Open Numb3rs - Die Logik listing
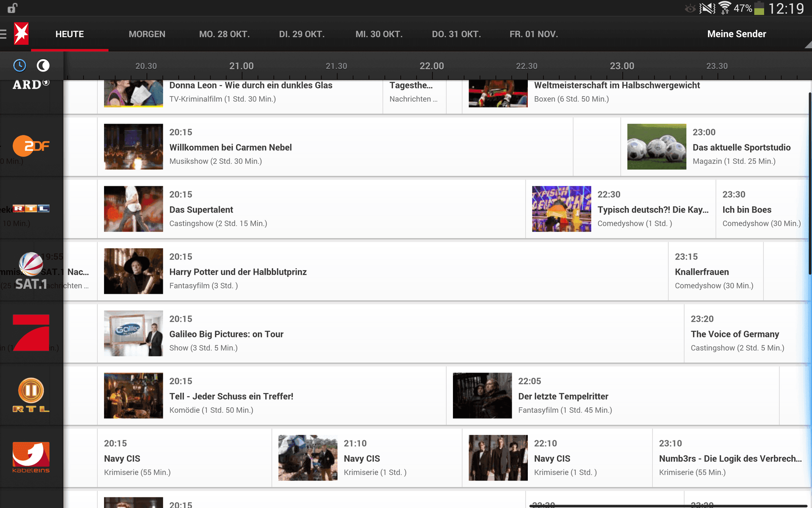812x508 pixels. pos(730,458)
